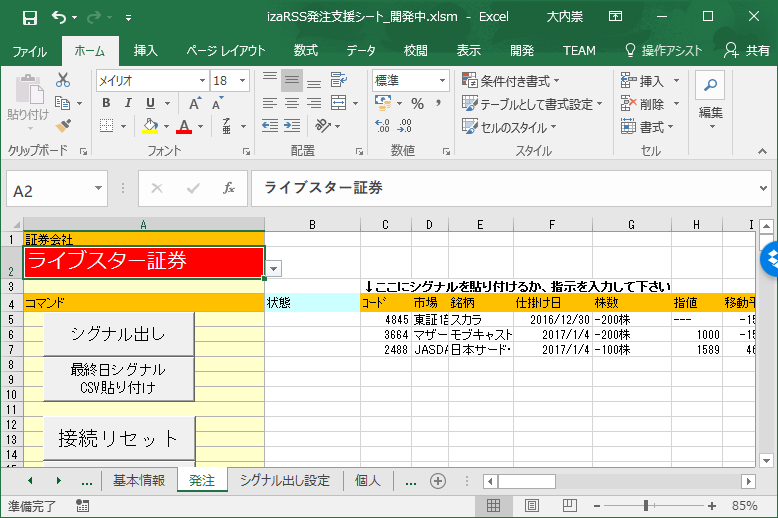This screenshot has height=518, width=778.
Task: Open the font size dropdown showing 18
Action: [243, 80]
